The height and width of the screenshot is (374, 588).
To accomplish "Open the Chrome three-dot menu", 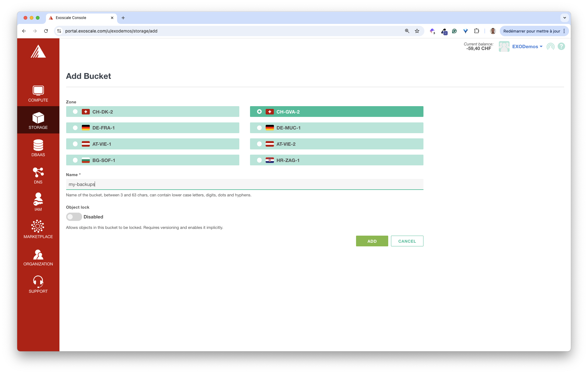I will click(564, 31).
